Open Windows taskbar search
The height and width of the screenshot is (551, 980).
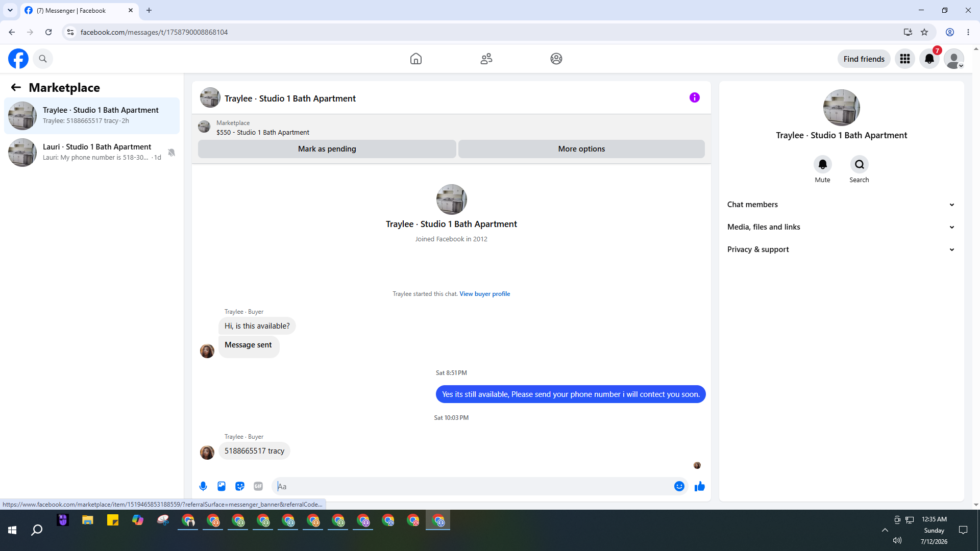click(37, 530)
